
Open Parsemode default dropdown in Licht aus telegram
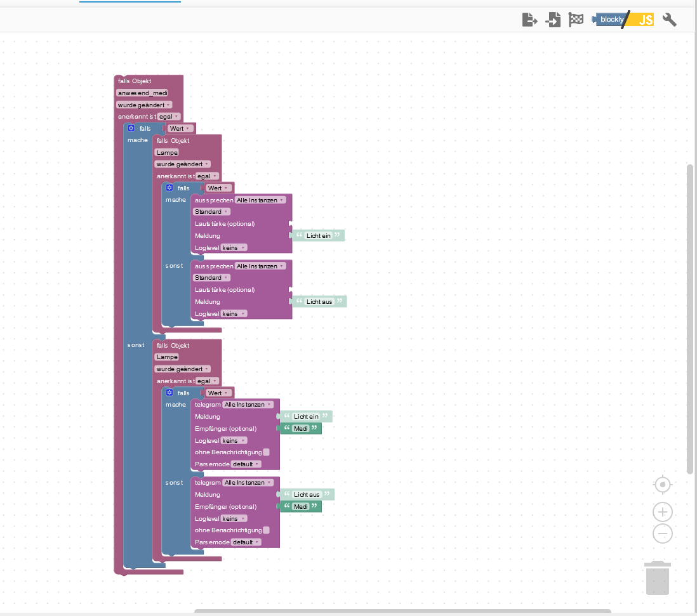point(246,542)
